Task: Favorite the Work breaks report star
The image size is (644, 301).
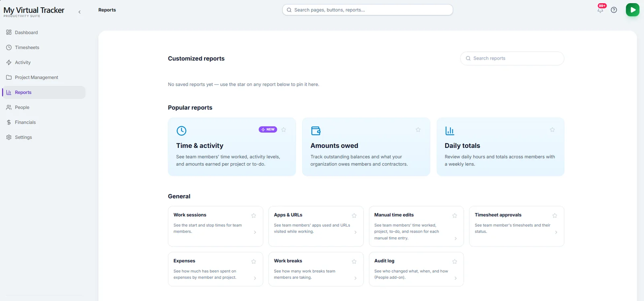Action: coord(354,262)
